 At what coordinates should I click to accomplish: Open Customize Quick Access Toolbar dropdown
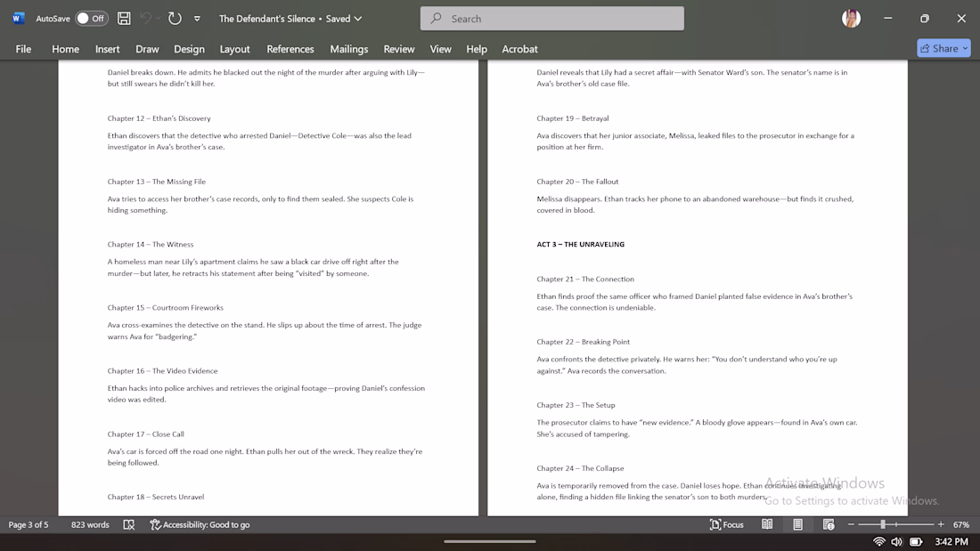tap(197, 19)
